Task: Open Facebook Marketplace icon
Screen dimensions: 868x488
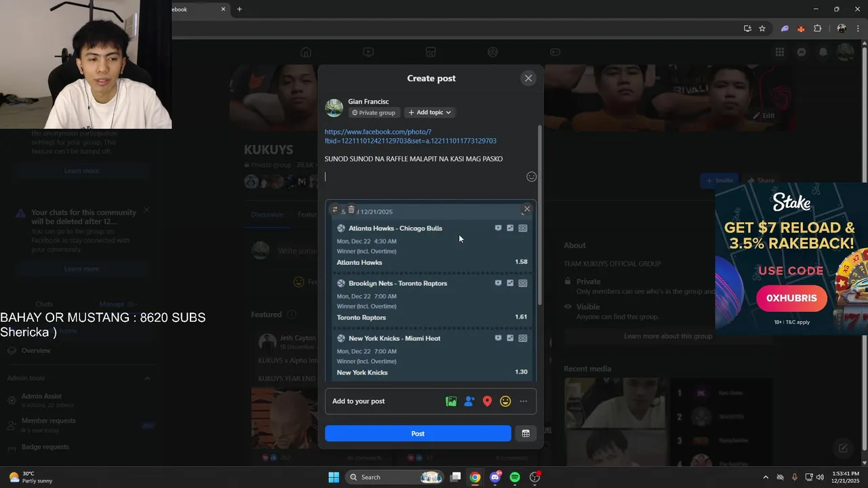Action: [430, 52]
